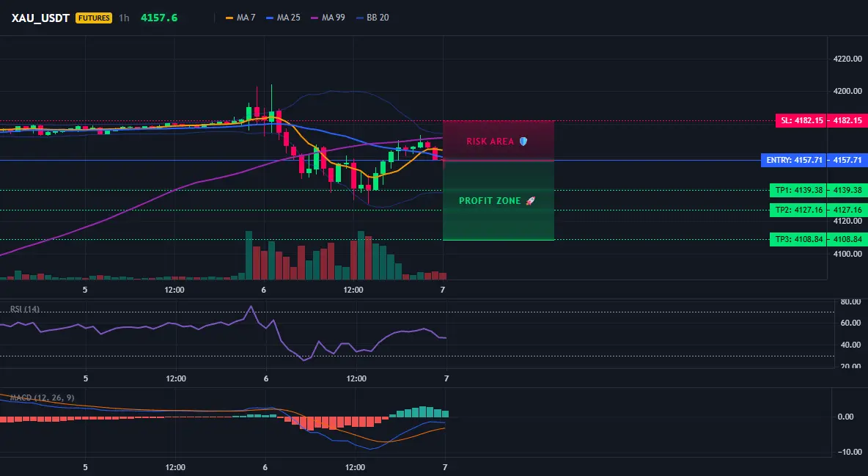The width and height of the screenshot is (868, 476).
Task: Click the current price 4157.6
Action: [x=159, y=18]
